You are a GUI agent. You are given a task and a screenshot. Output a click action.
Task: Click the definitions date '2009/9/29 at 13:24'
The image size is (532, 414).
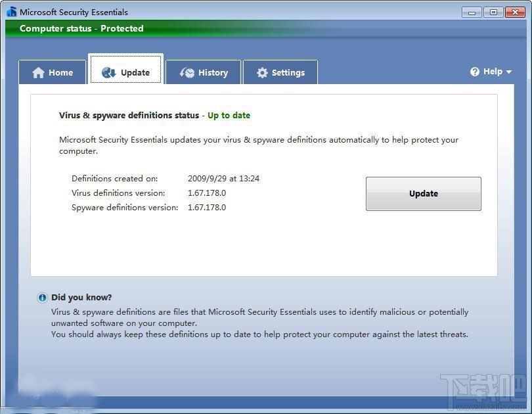(223, 179)
